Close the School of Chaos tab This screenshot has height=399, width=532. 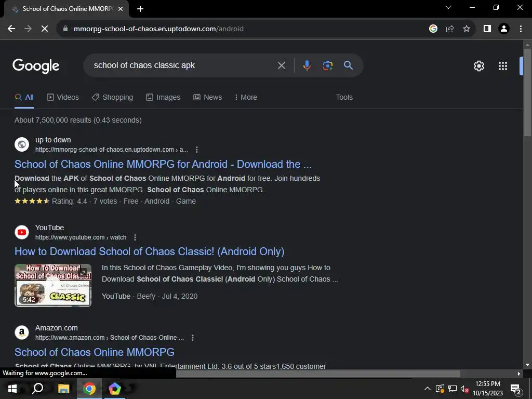[121, 9]
